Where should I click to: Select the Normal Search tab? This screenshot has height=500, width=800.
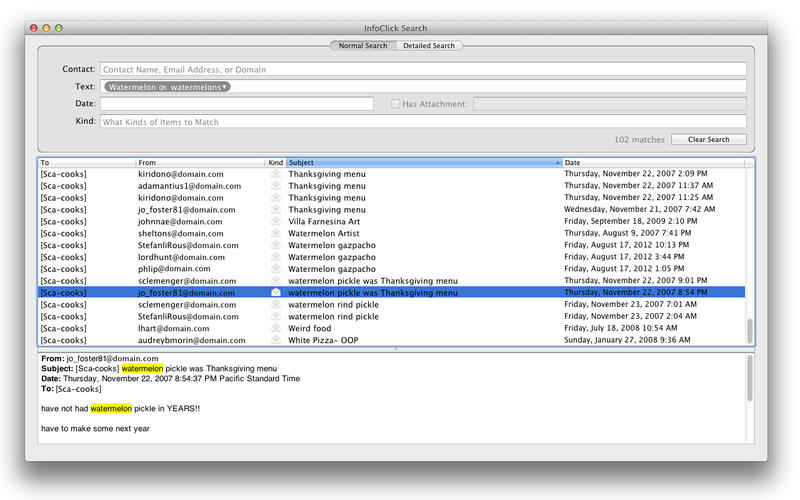(x=363, y=46)
